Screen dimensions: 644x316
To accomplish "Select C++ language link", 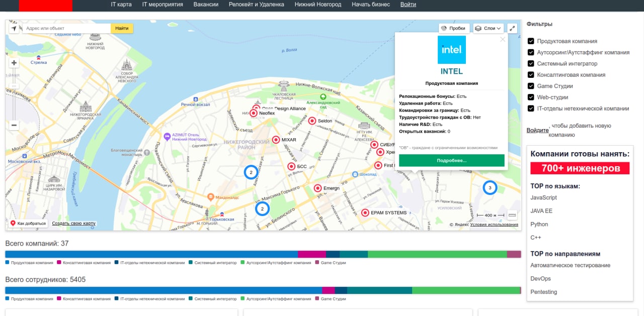I will pos(536,238).
